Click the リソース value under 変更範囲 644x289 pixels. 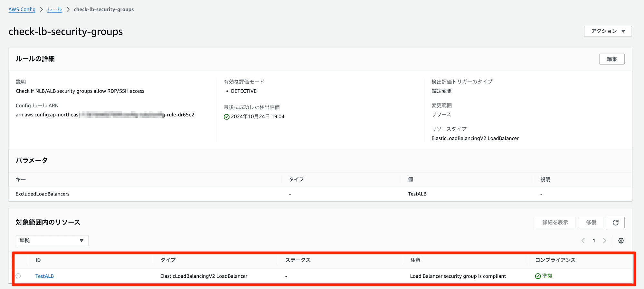[x=441, y=115]
